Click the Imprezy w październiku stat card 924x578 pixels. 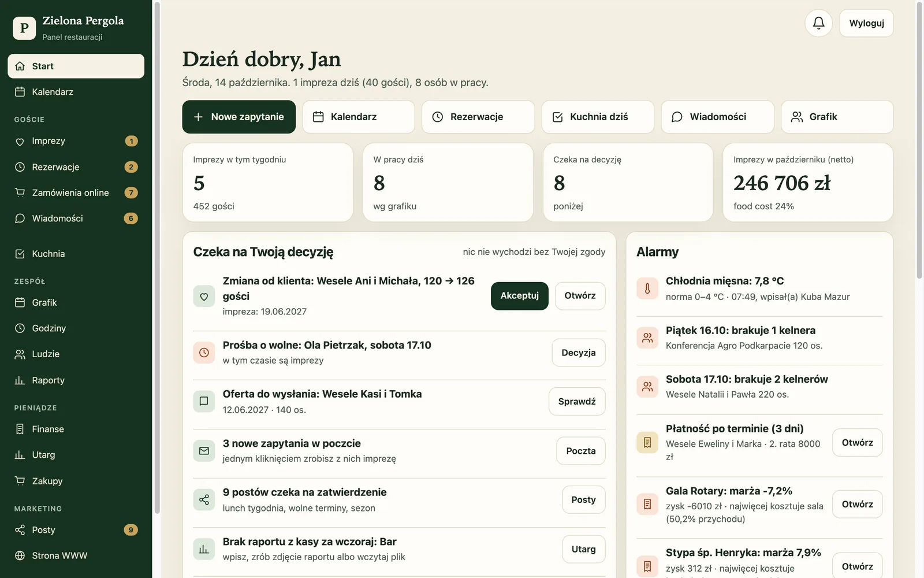[x=808, y=183]
